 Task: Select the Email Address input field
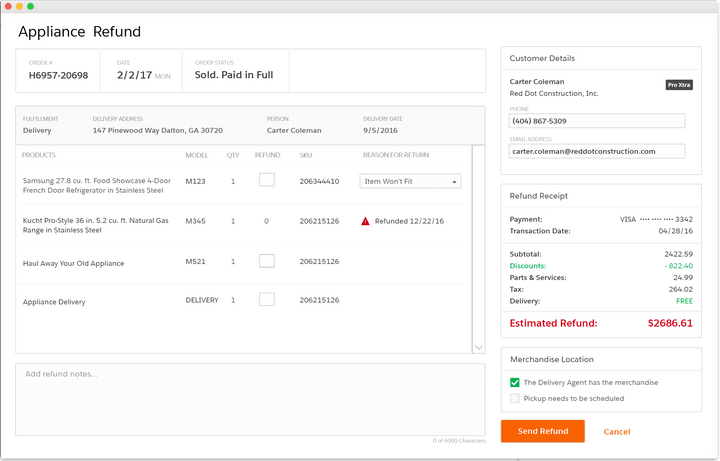(x=597, y=151)
